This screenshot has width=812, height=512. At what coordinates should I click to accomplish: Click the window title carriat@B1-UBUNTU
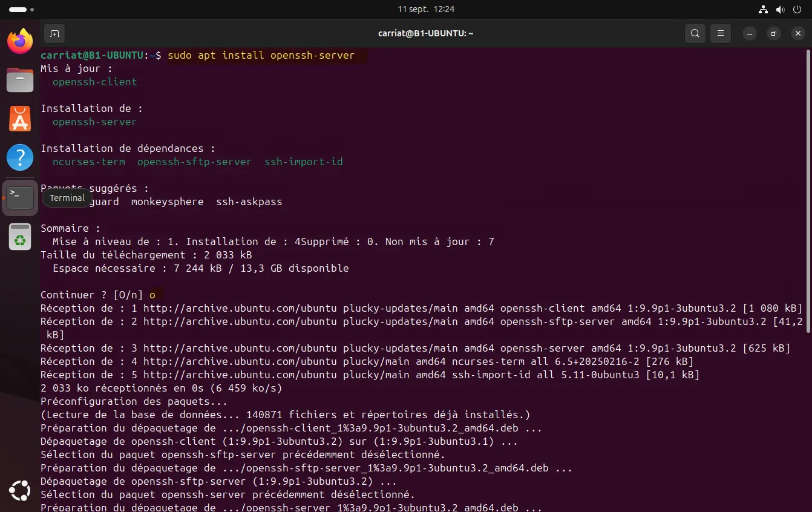pyautogui.click(x=425, y=33)
